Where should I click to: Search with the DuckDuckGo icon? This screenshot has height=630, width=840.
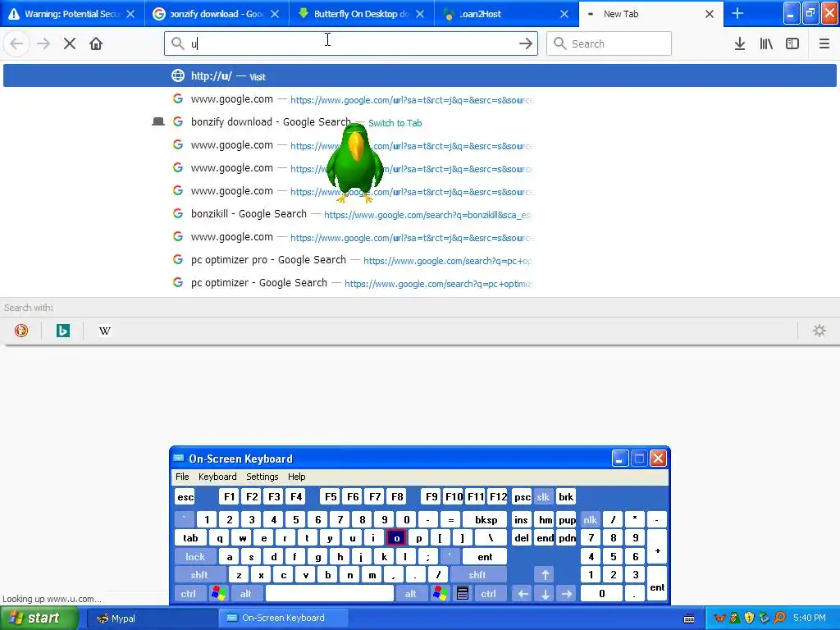point(21,331)
